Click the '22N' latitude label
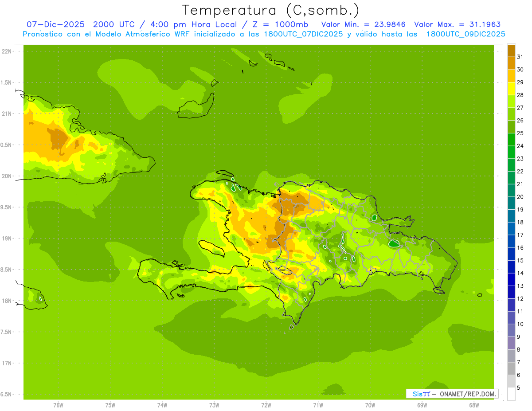 click(x=7, y=51)
